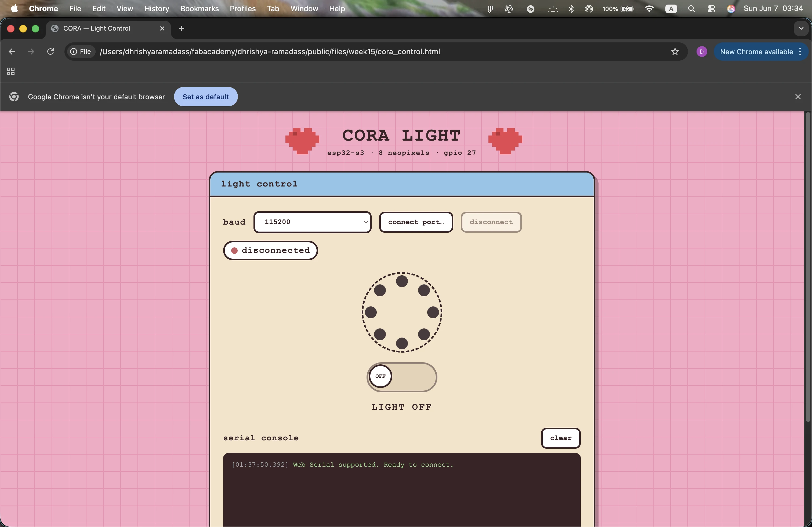Bookmark this page with the star icon
This screenshot has width=812, height=527.
pos(675,52)
